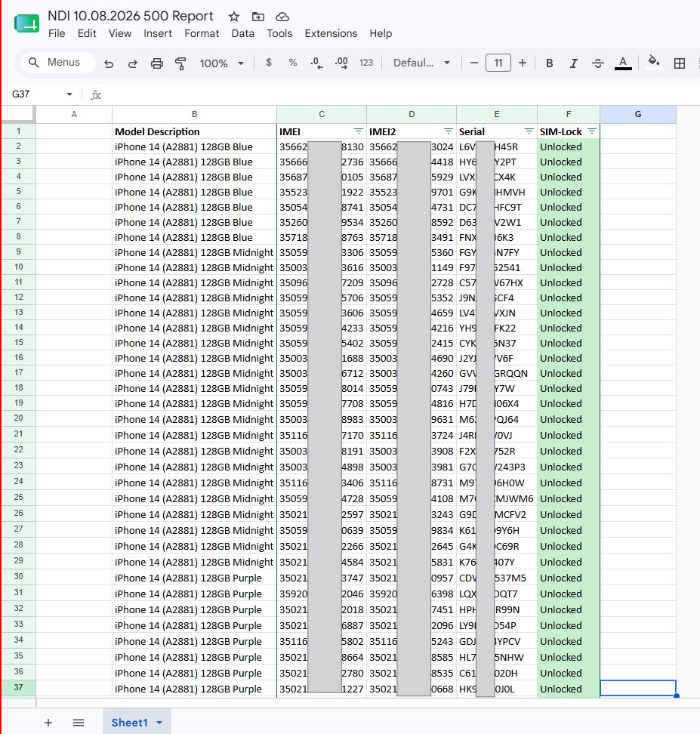The height and width of the screenshot is (734, 700).
Task: Select the Paint format tool
Action: [180, 63]
